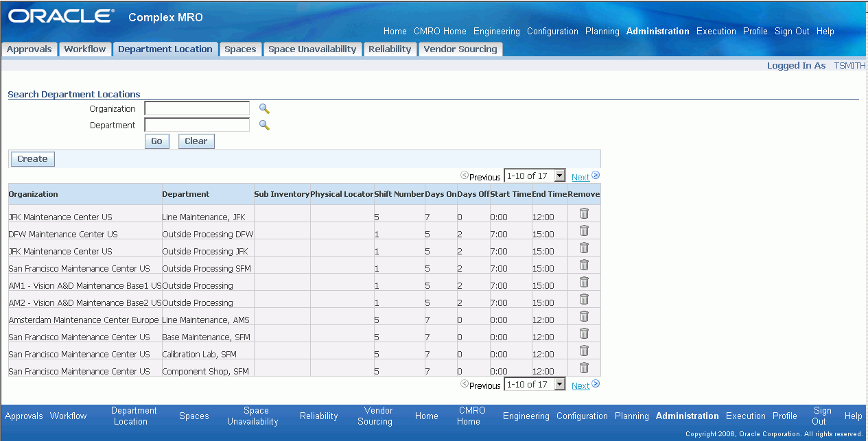Remove the Outside Processing SFM row
Image resolution: width=868 pixels, height=441 pixels.
[x=584, y=265]
